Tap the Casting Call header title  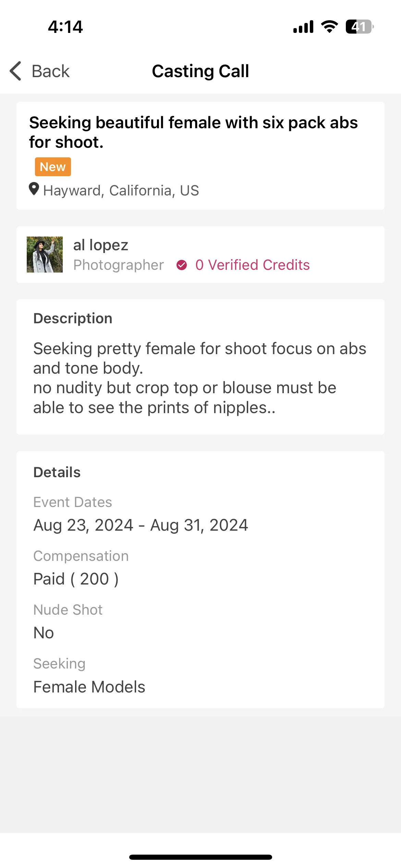[200, 71]
